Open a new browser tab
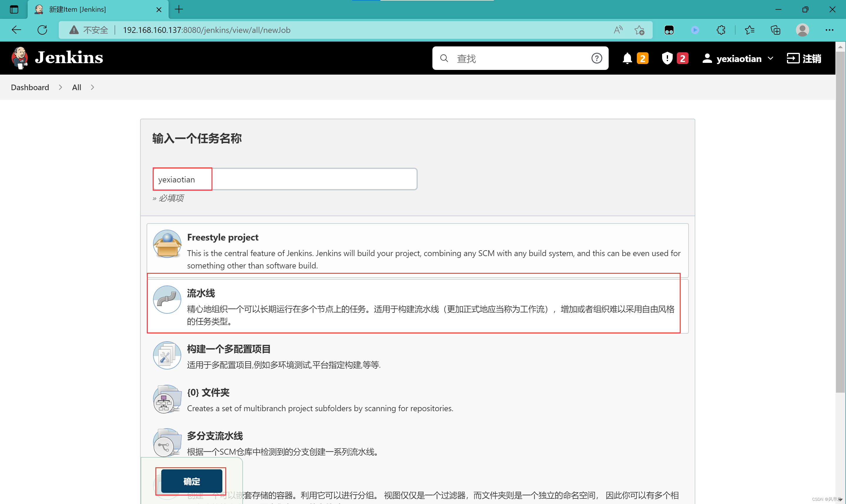 point(179,9)
